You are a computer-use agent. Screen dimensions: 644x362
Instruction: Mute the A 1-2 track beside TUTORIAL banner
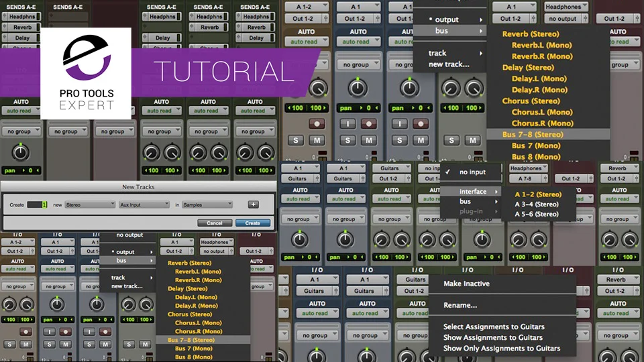317,140
